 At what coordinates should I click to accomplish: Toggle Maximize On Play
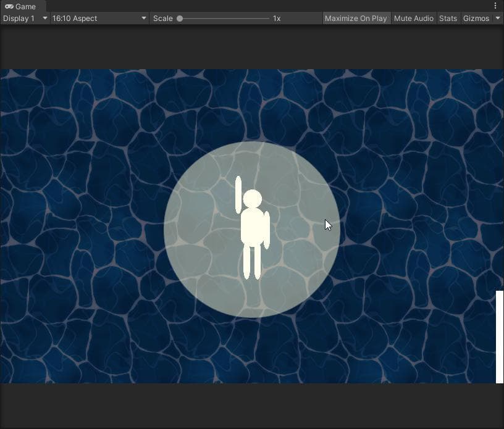[x=356, y=19]
